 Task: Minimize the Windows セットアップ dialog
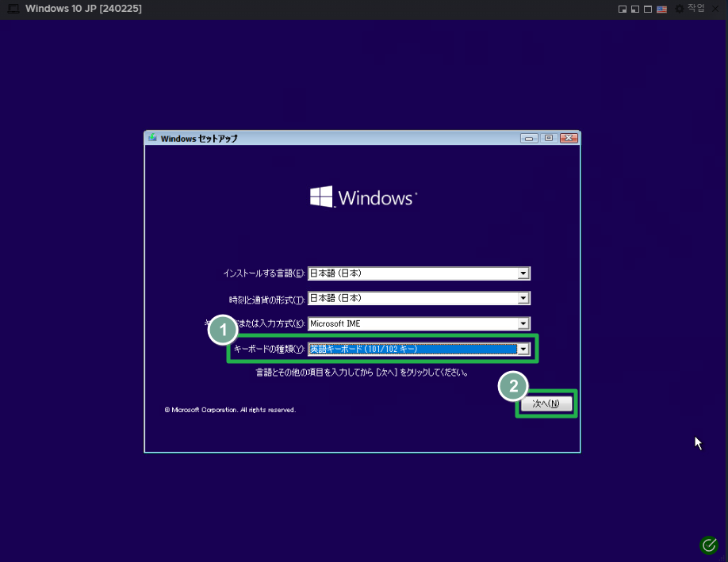pos(529,138)
